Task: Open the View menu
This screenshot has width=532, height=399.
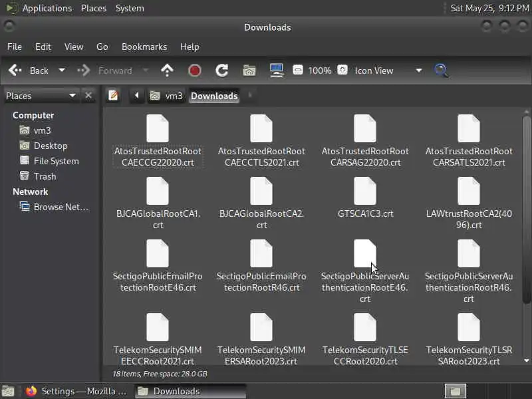Action: (x=74, y=47)
